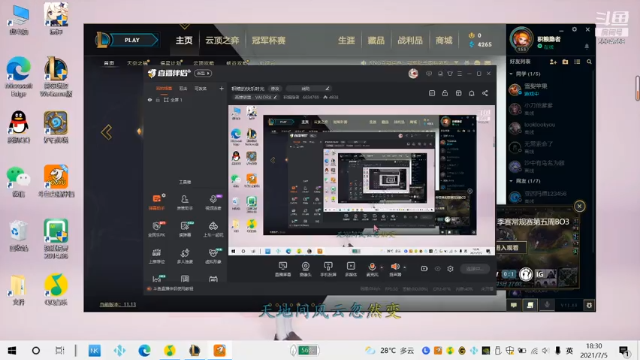This screenshot has height=360, width=640.
Task: Click the new friend folder icon
Action: [565, 62]
